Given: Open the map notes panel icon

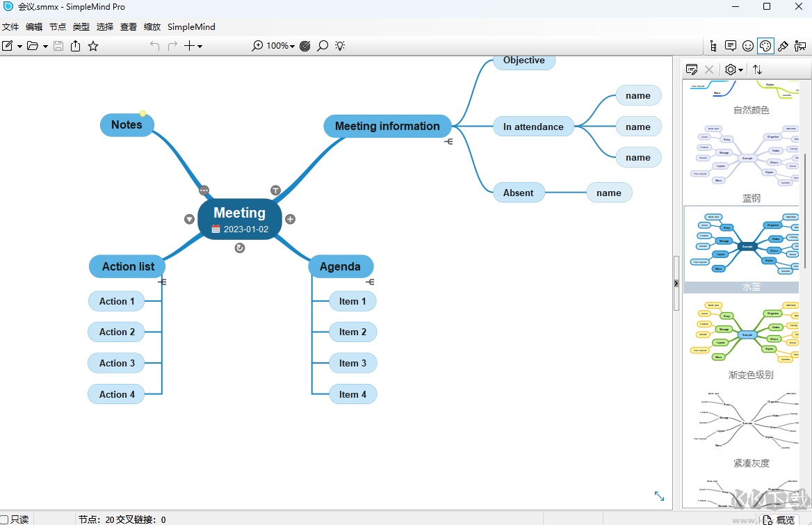Looking at the screenshot, I should tap(731, 45).
